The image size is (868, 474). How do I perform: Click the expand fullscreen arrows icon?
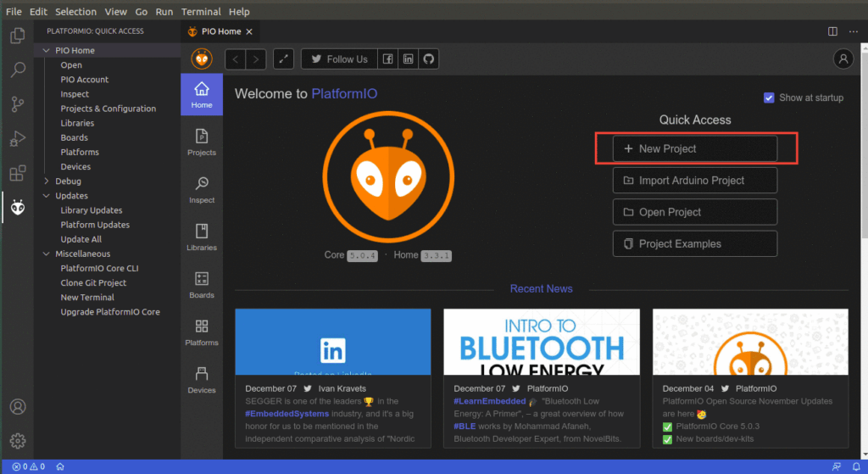click(x=283, y=59)
